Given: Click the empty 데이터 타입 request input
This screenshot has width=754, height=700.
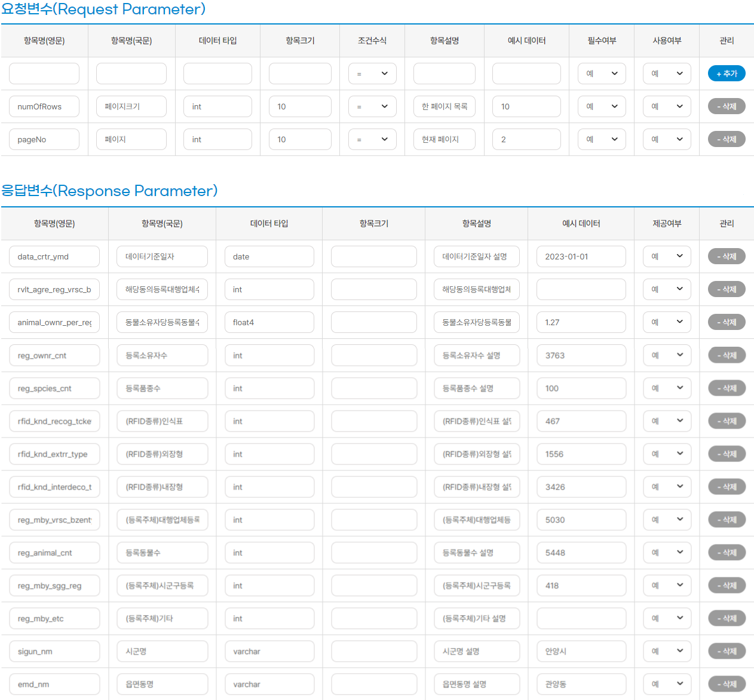Looking at the screenshot, I should [x=217, y=74].
